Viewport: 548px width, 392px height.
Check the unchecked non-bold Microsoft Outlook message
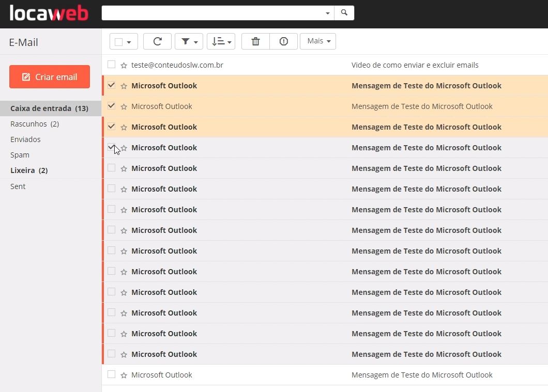[x=112, y=374]
